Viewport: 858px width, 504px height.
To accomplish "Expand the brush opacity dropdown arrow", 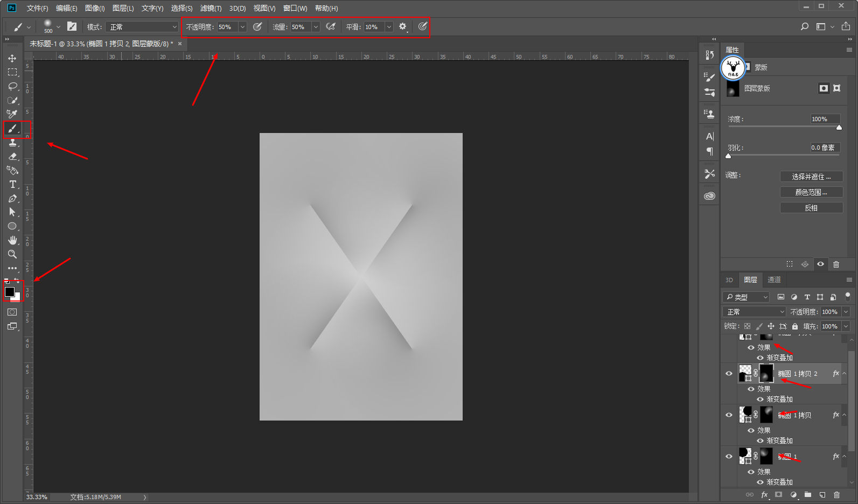I will [x=242, y=27].
